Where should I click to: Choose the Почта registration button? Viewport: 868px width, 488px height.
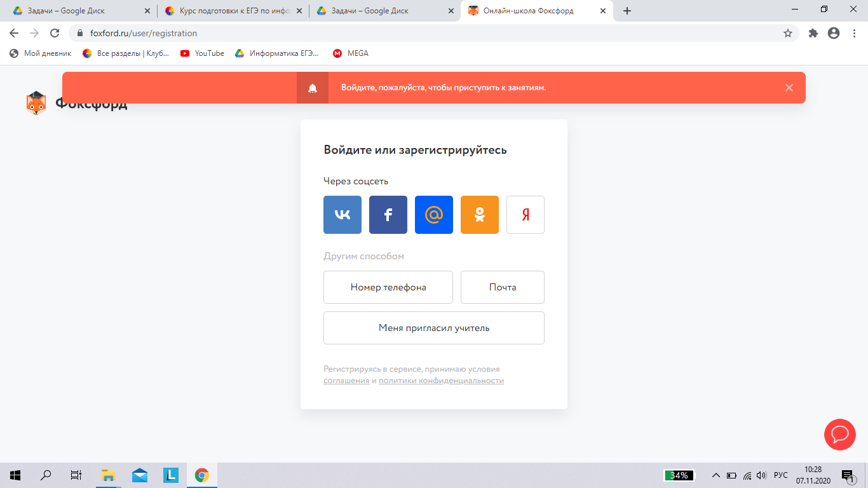pos(503,287)
